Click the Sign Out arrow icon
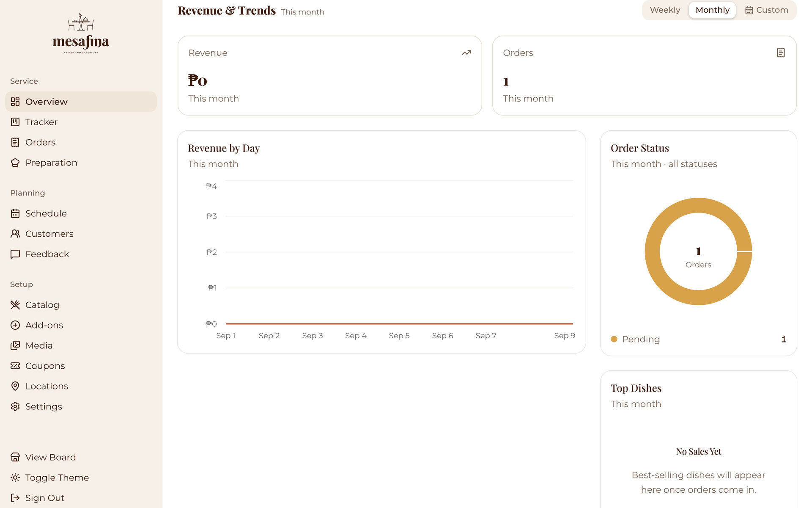The image size is (812, 508). coord(15,498)
